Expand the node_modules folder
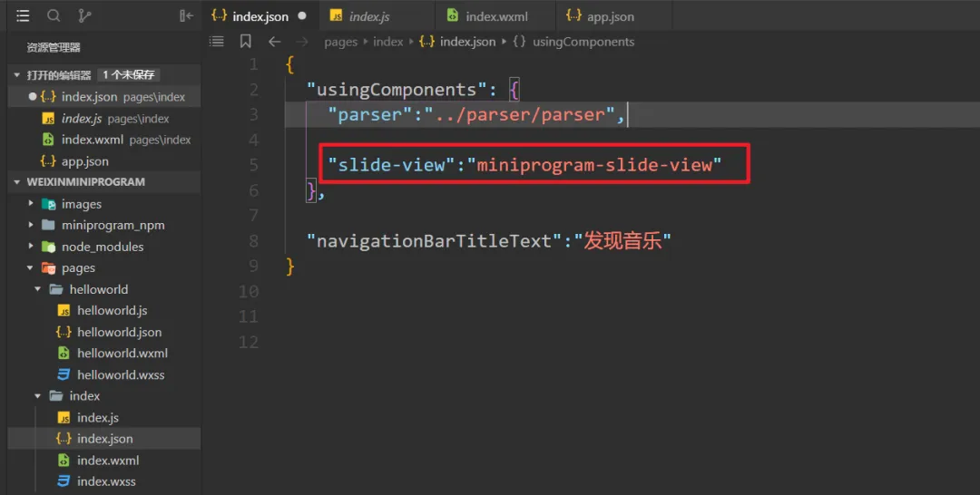Viewport: 980px width, 495px height. click(x=31, y=247)
